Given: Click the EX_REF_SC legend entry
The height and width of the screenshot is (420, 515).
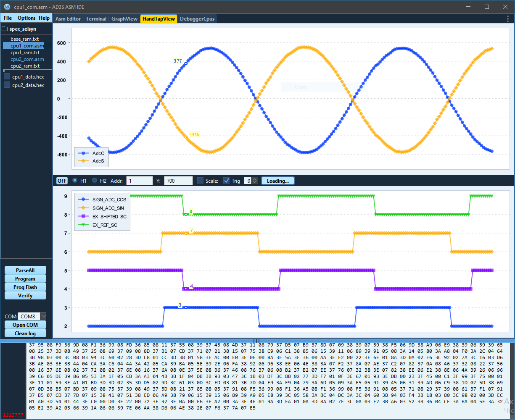Looking at the screenshot, I should pyautogui.click(x=98, y=225).
